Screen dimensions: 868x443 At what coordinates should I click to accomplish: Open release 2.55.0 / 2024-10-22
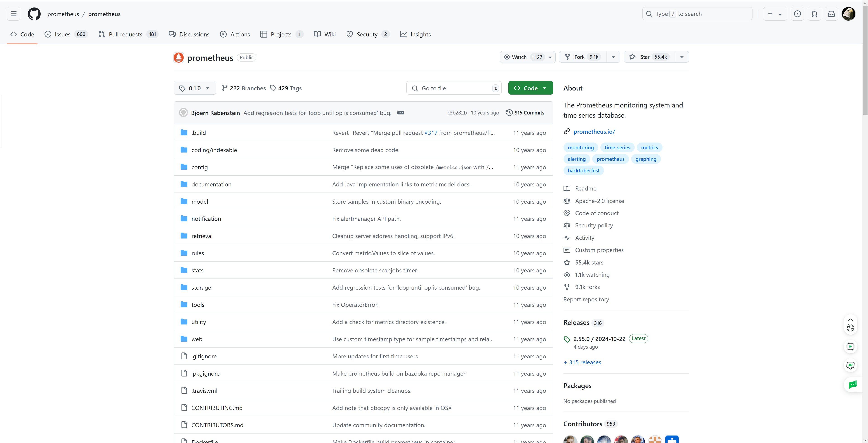coord(599,339)
